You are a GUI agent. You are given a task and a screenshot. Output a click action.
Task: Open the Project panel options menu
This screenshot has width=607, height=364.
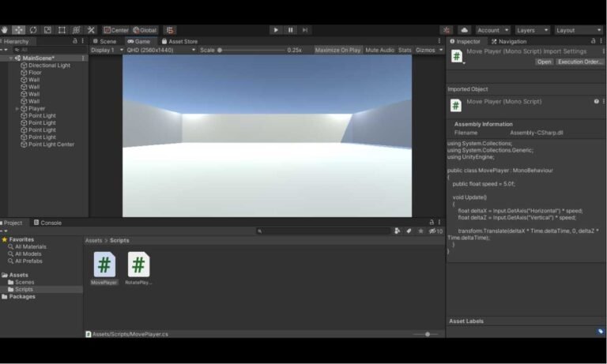(x=439, y=222)
